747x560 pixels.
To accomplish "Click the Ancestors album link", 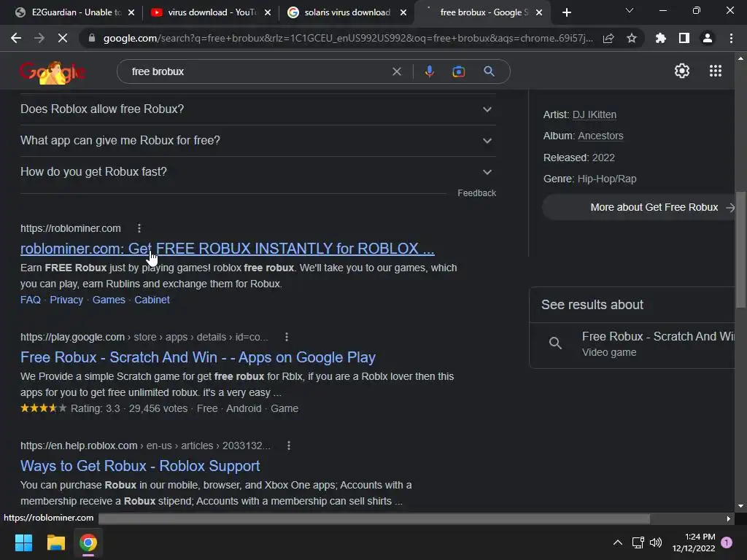I will point(600,136).
